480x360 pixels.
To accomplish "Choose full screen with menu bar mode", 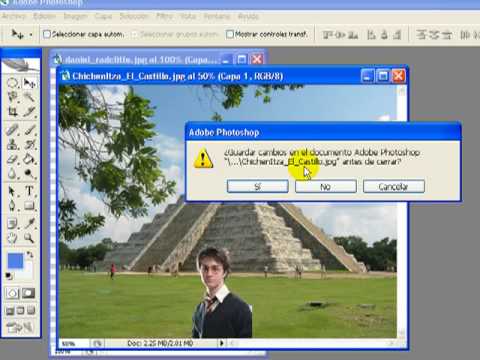I will tap(20, 311).
